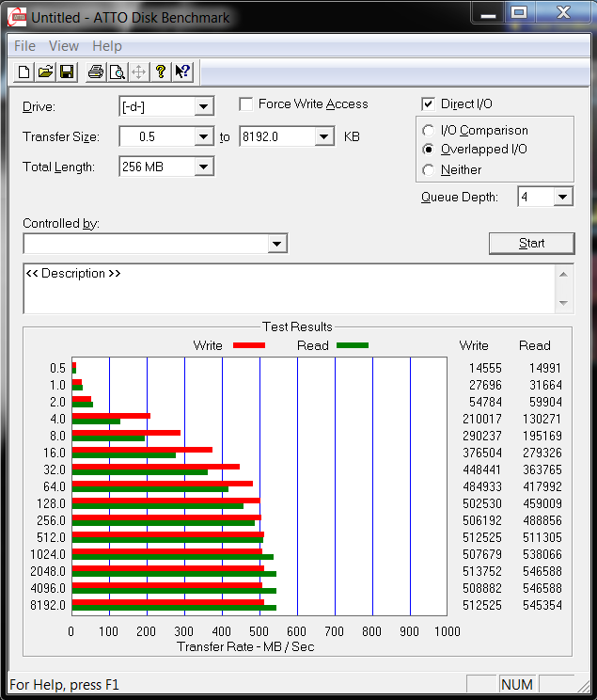Viewport: 597px width, 700px height.
Task: Open the File menu
Action: pos(24,46)
